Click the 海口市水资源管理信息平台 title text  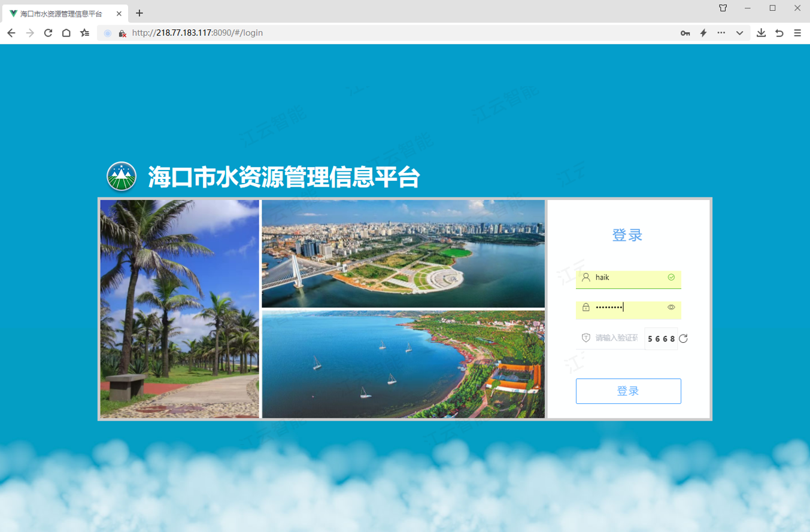coord(284,177)
